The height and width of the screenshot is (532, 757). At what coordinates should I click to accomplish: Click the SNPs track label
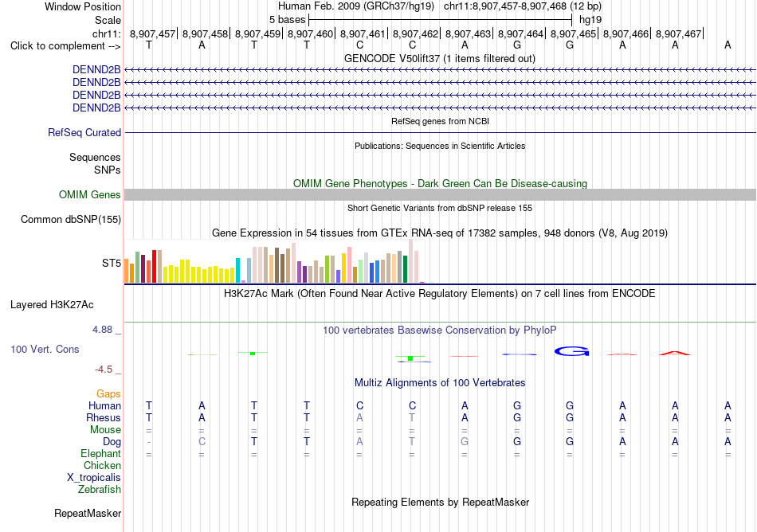(108, 170)
